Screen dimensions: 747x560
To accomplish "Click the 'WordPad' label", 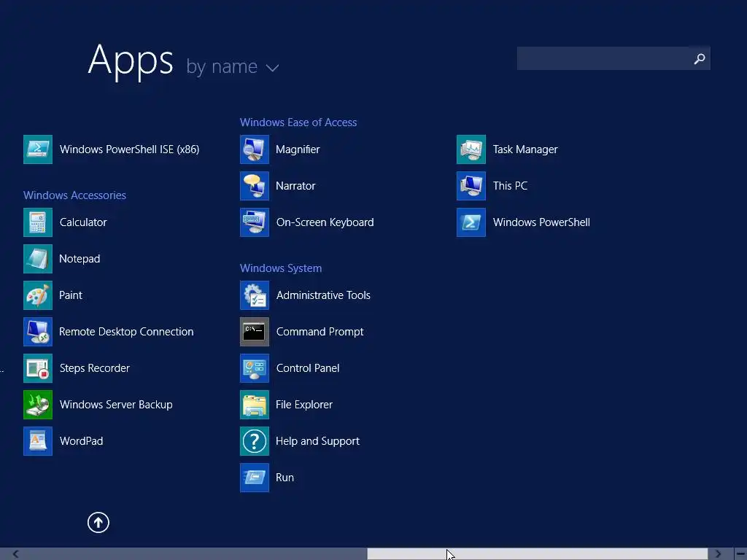I will (82, 441).
